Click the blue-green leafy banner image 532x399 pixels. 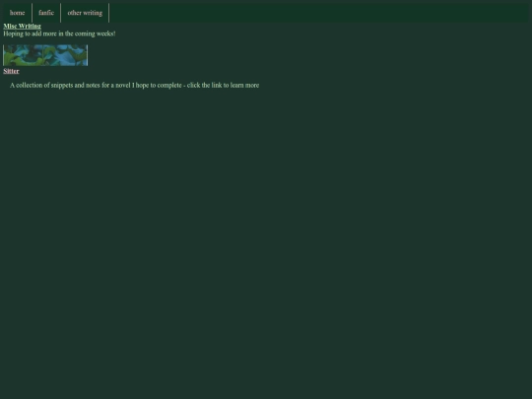(x=45, y=55)
